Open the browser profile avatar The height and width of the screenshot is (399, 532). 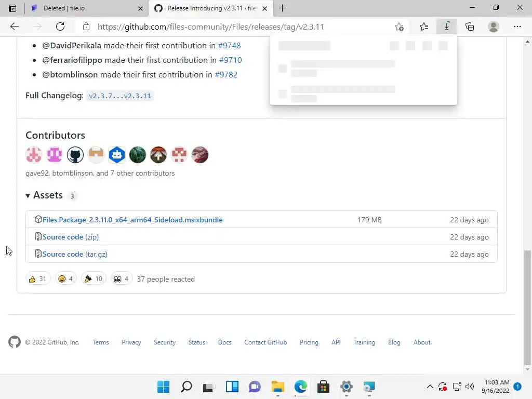click(494, 26)
